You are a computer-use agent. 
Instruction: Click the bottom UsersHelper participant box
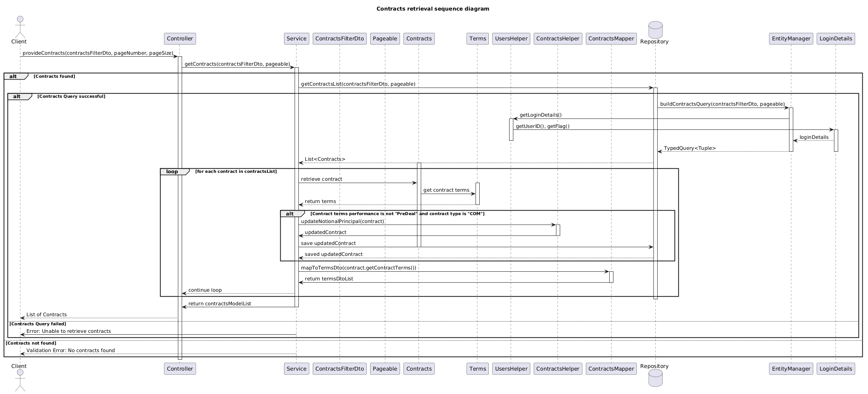511,369
